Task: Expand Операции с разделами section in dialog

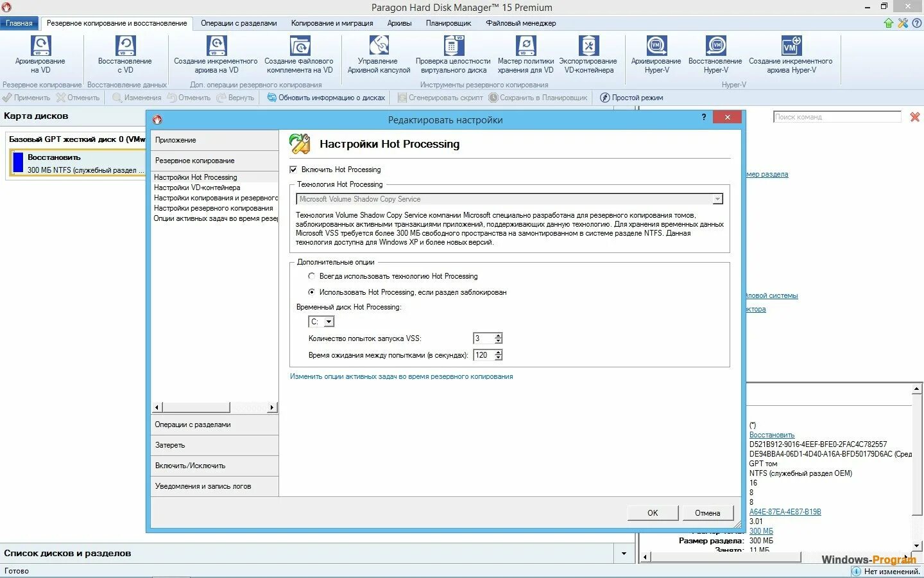Action: click(x=215, y=425)
